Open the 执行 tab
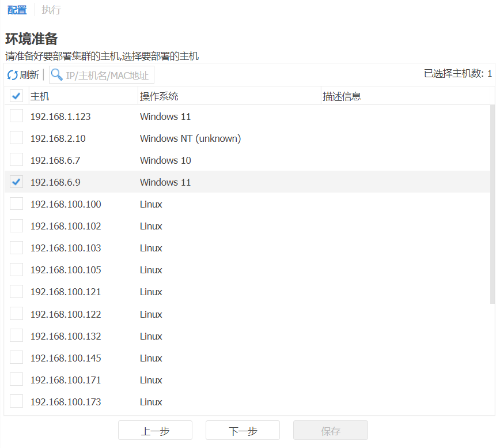Screen dimensions: 496x448 click(51, 10)
